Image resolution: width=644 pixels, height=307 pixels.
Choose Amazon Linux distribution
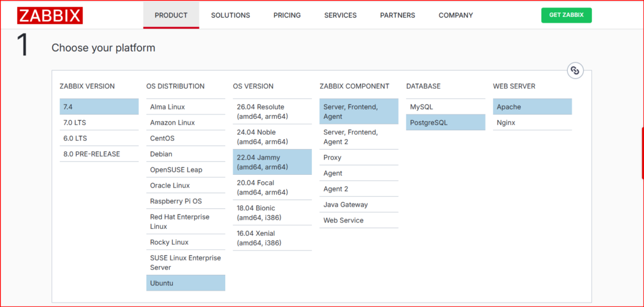(x=186, y=123)
